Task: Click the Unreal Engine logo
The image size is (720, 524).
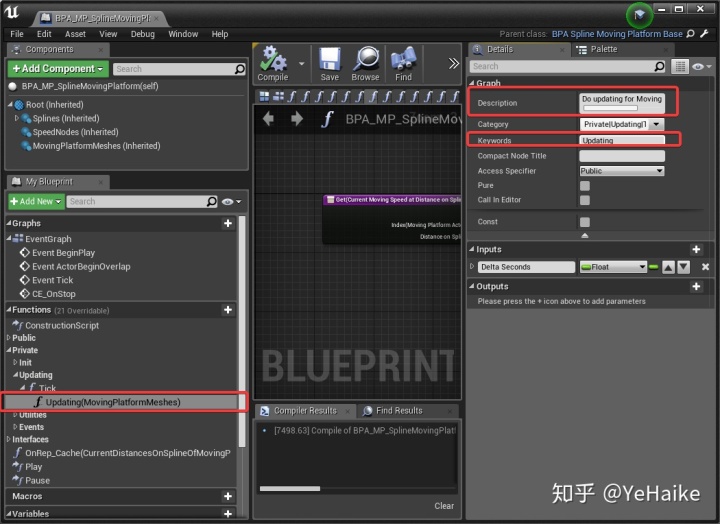Action: (x=12, y=12)
